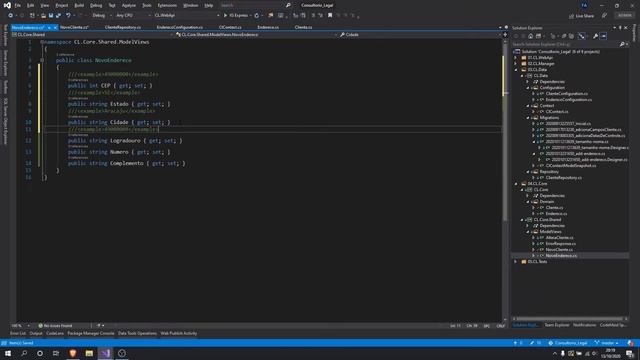This screenshot has height=360, width=640.
Task: Expand the 02.CL.Manager solution folder
Action: point(516,64)
